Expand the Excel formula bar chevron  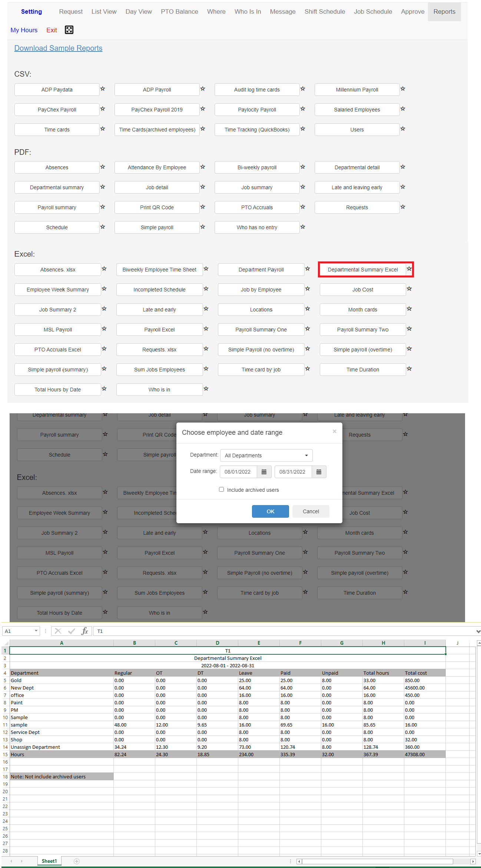pos(478,631)
